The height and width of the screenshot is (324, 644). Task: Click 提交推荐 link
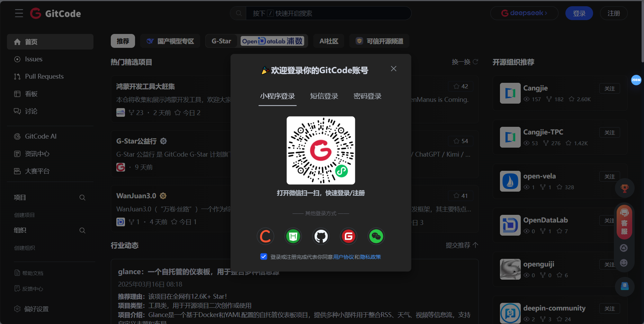462,245
